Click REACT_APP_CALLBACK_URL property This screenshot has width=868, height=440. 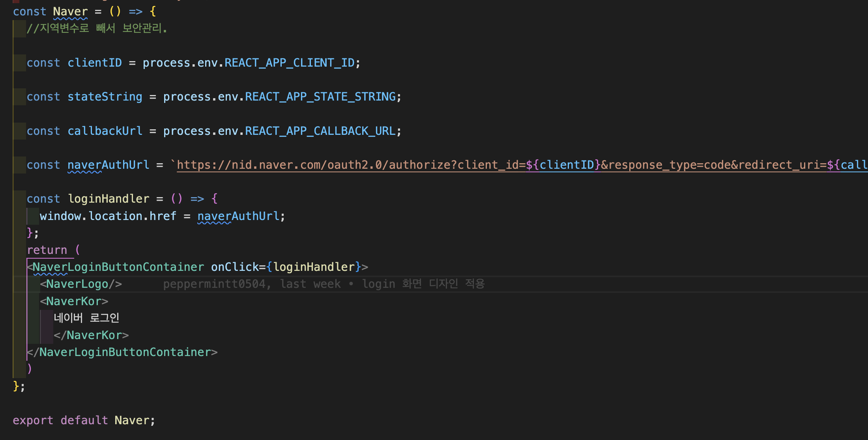click(320, 131)
